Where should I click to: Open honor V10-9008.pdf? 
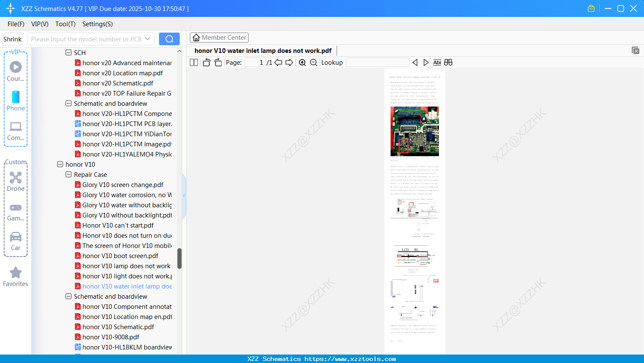tap(111, 337)
